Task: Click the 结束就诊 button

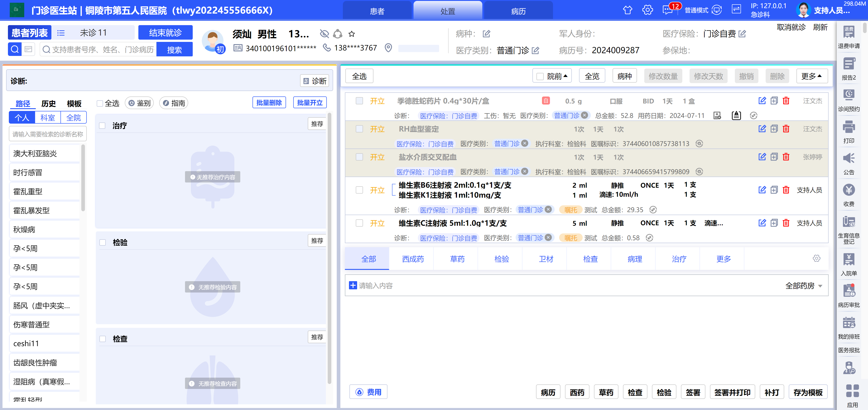Action: [166, 33]
